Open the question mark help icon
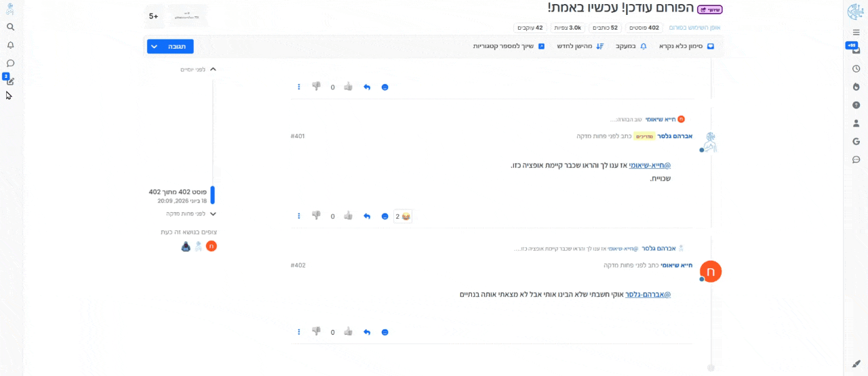This screenshot has width=868, height=376. coord(856,105)
